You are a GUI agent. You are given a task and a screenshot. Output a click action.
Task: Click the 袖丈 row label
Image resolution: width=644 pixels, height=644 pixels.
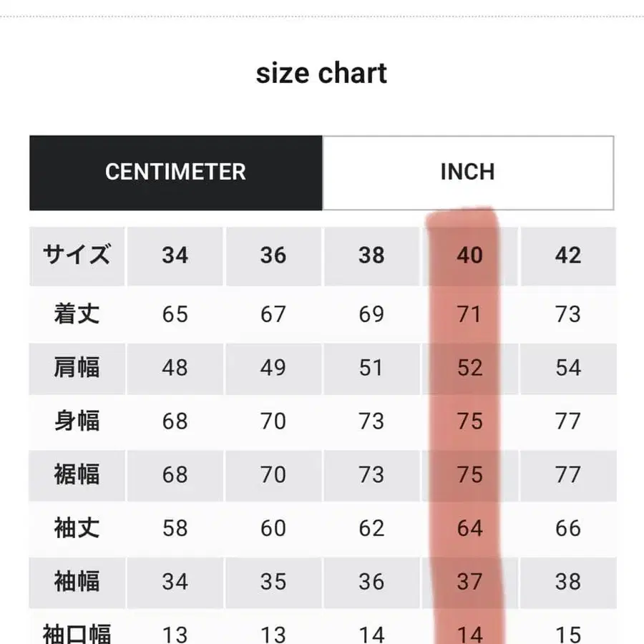point(77,528)
